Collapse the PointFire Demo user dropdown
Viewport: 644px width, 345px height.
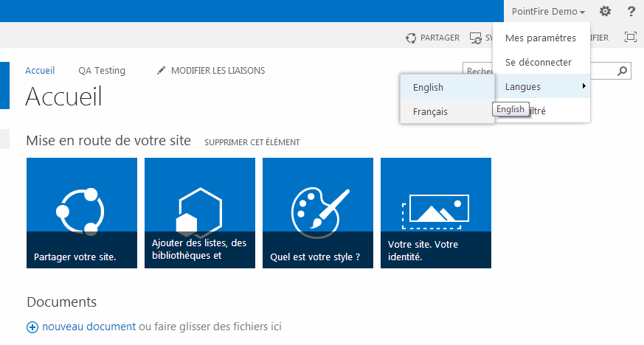pyautogui.click(x=548, y=12)
